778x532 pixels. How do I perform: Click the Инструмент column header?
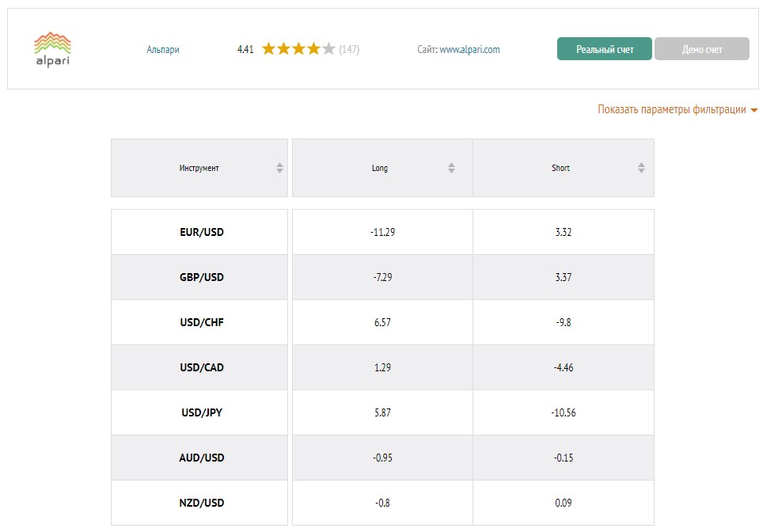199,168
